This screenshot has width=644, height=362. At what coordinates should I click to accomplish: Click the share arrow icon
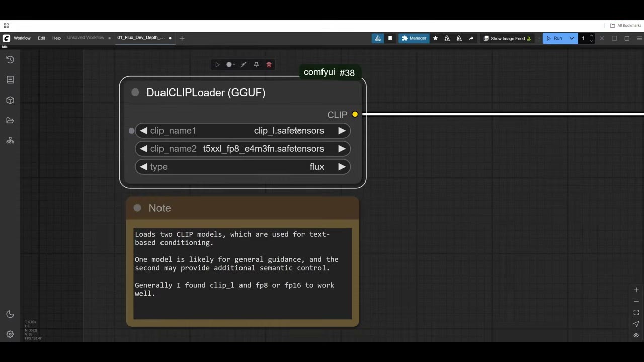471,38
